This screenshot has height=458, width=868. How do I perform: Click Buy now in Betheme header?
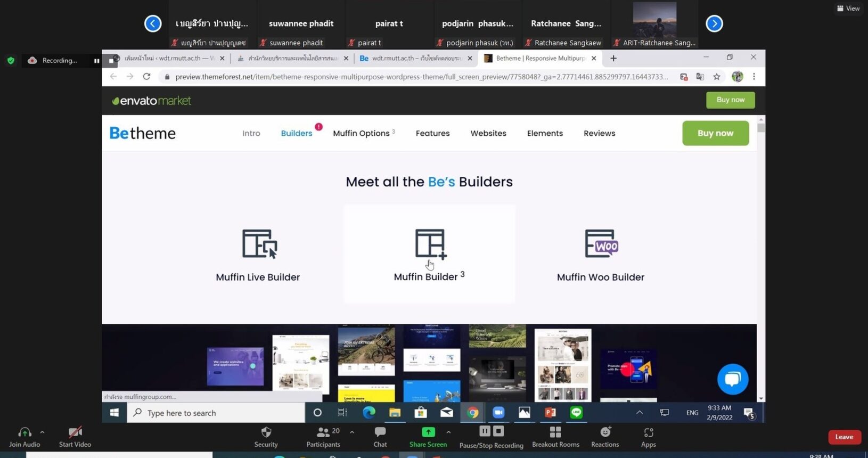[716, 133]
